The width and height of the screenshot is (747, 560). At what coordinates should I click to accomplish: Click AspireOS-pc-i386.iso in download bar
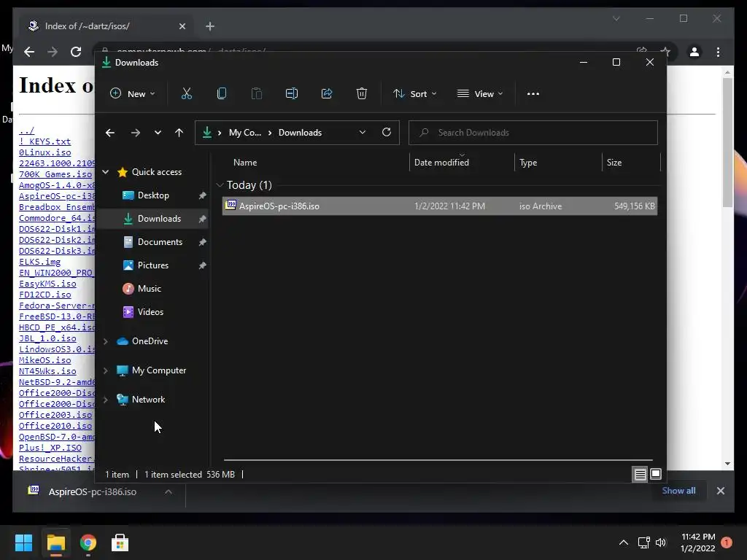coord(92,492)
